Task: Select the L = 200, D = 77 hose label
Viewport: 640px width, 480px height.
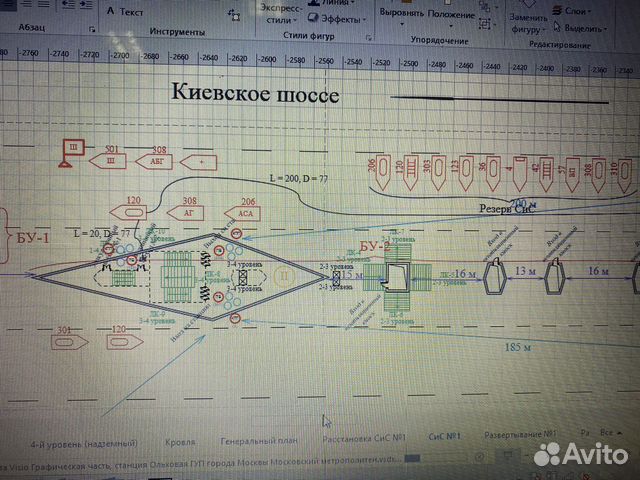Action: 298,178
